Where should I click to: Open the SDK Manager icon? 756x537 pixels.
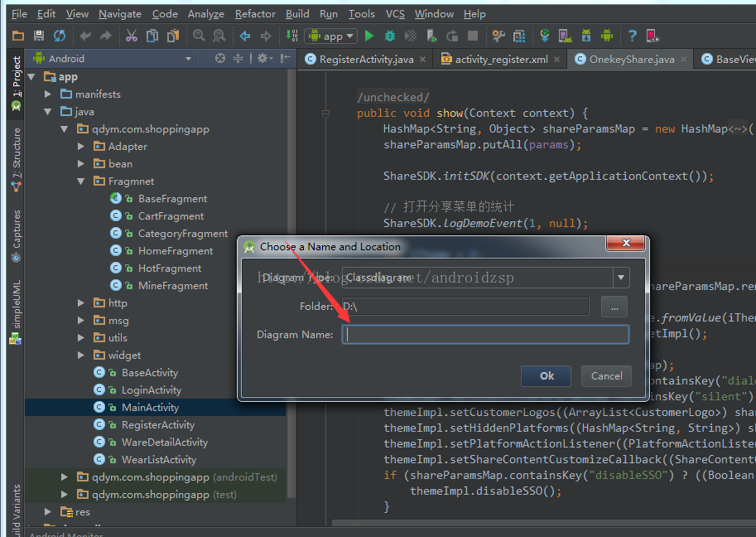pyautogui.click(x=586, y=36)
